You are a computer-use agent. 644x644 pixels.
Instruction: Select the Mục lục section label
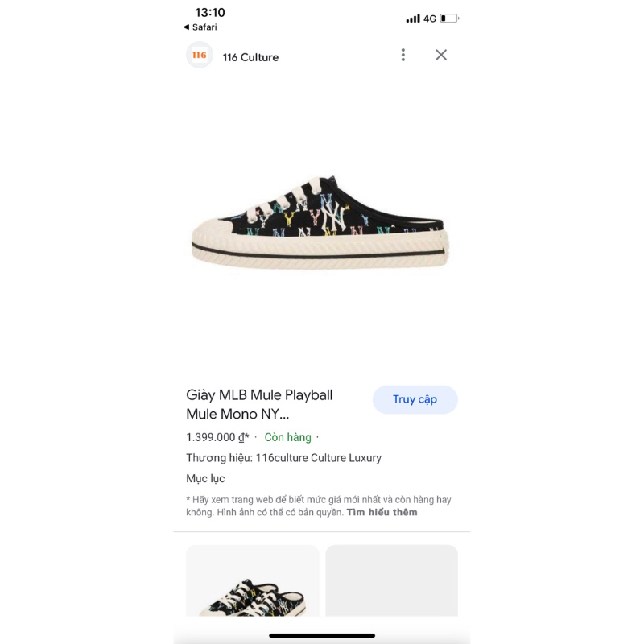205,478
